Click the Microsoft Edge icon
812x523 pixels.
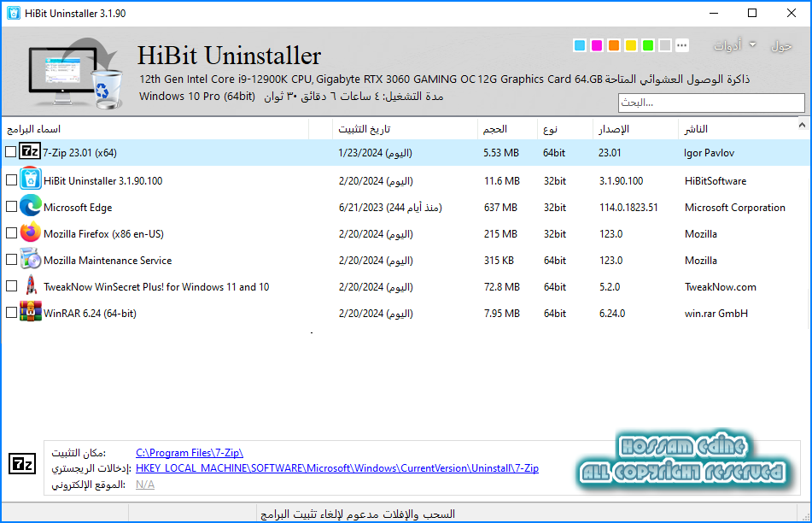[x=31, y=206]
